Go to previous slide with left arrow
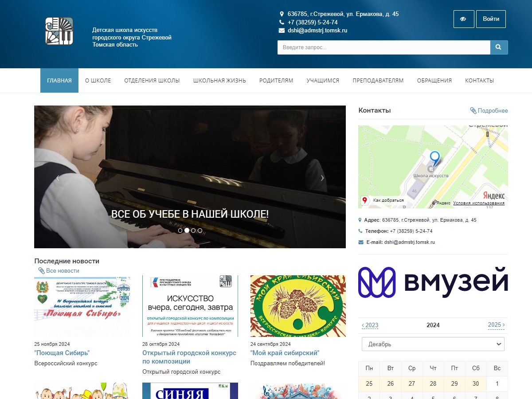This screenshot has width=532, height=399. point(58,178)
